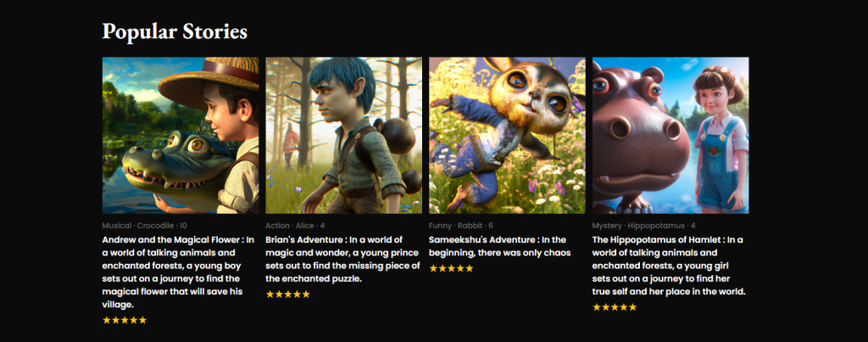868x342 pixels.
Task: Click The Hippopotamus of Hamlet title
Action: coord(657,240)
